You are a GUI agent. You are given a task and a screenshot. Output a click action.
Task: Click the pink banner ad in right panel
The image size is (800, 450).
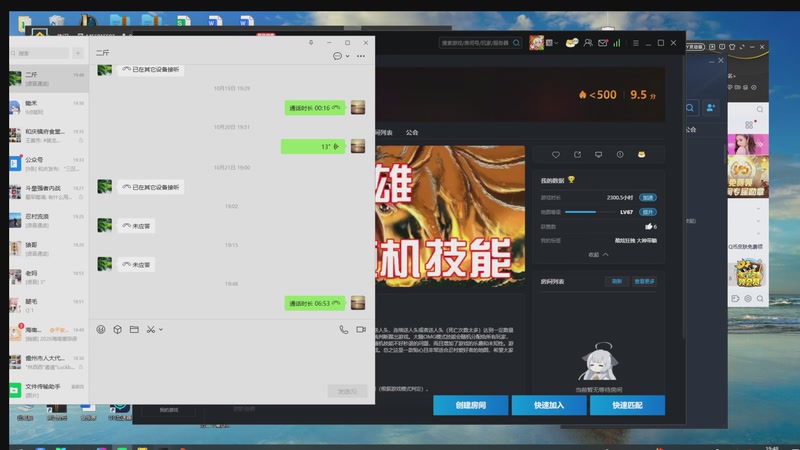point(747,144)
